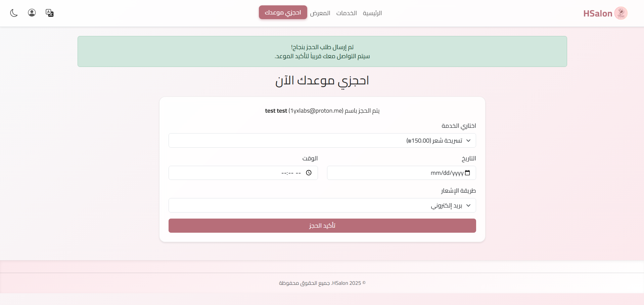
Task: Open the بريد إلكتروني notification method dropdown
Action: pyautogui.click(x=322, y=205)
